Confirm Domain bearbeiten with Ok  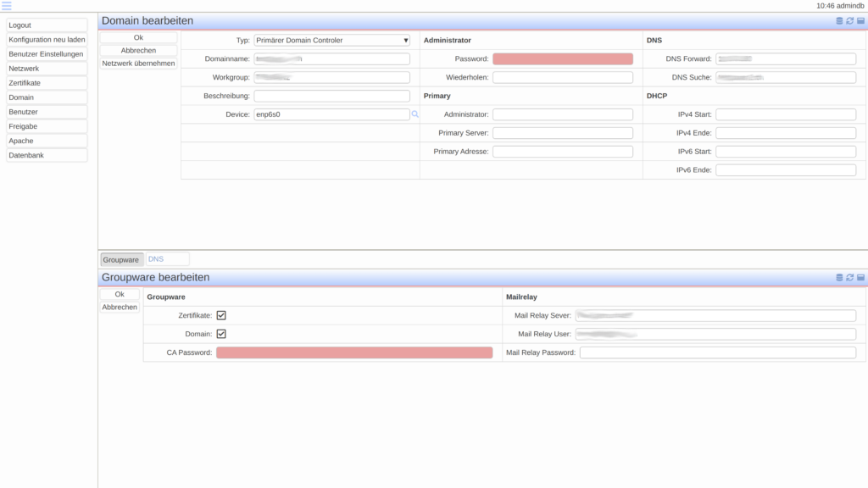138,37
